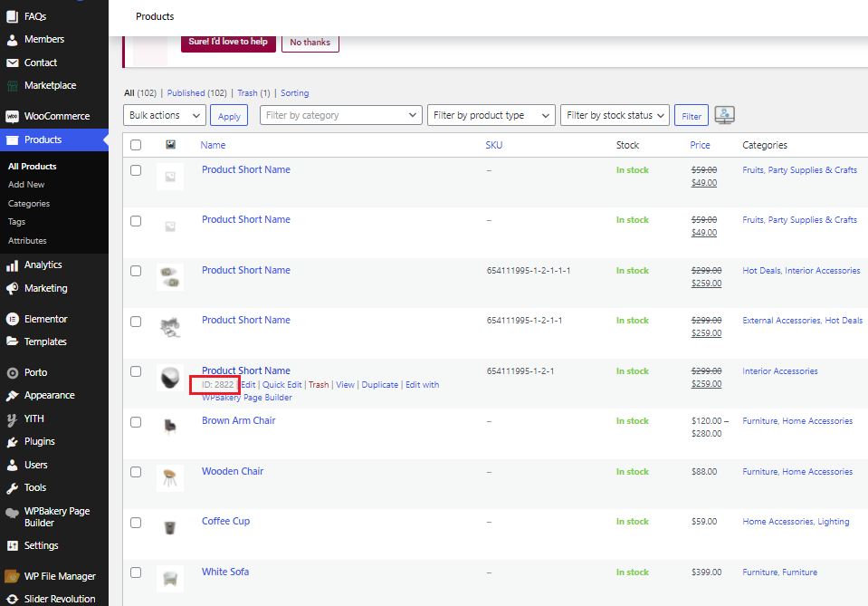Viewport: 868px width, 606px height.
Task: Click Quick Edit for product ID 2822
Action: 281,384
